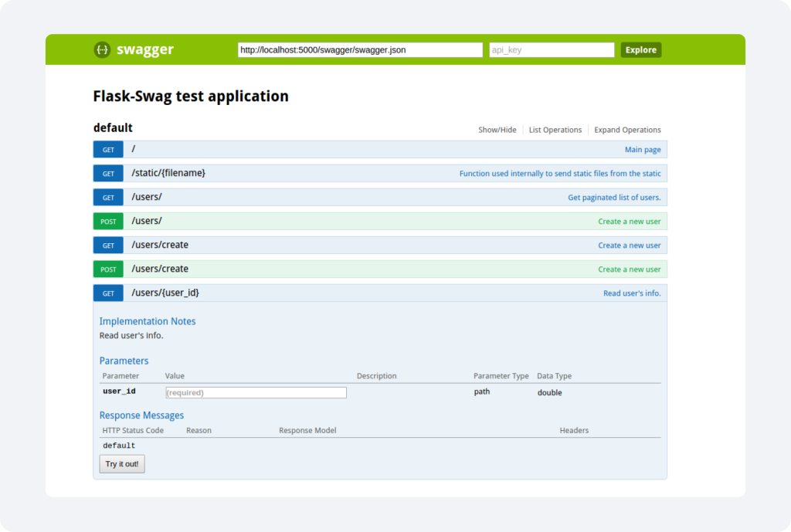The image size is (791, 532).
Task: Click the POST badge for /users/create
Action: click(108, 269)
